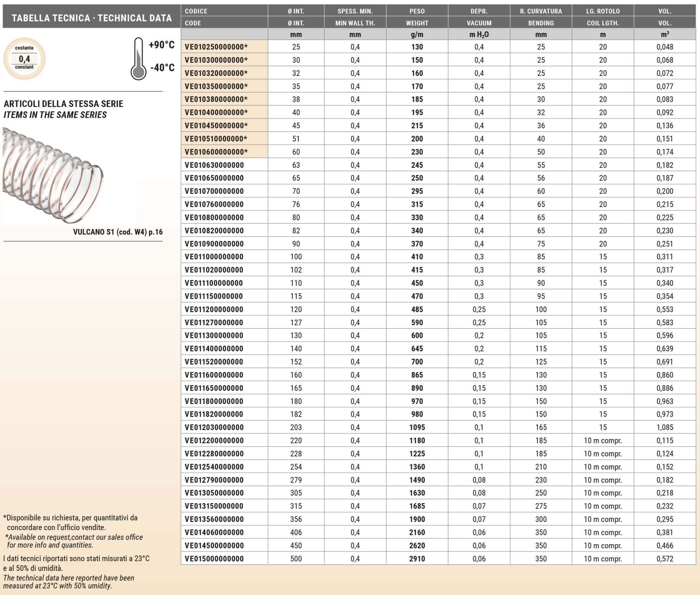Click the constant 0,4 thickness badge

tap(24, 58)
